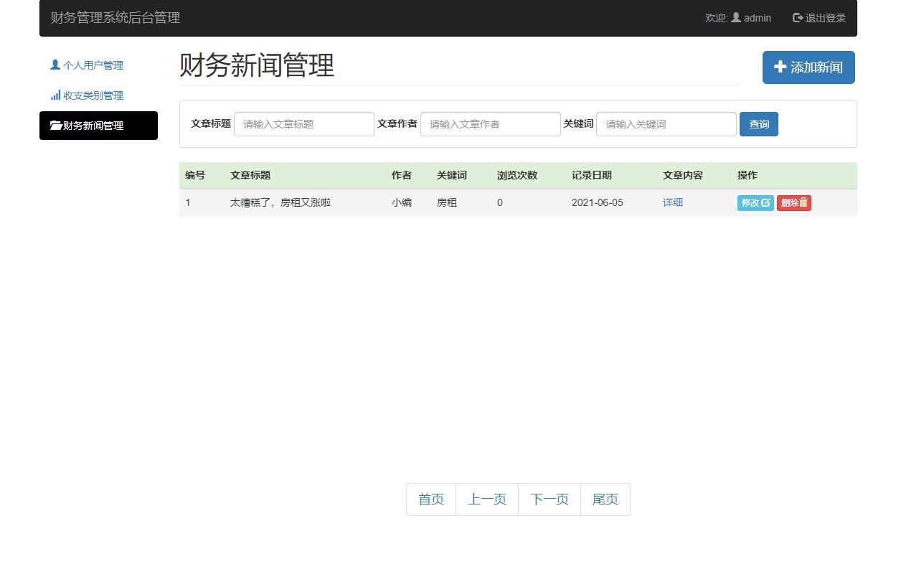Screen dimensions: 924x587
Task: Click the logout icon before 退出登录
Action: (797, 17)
